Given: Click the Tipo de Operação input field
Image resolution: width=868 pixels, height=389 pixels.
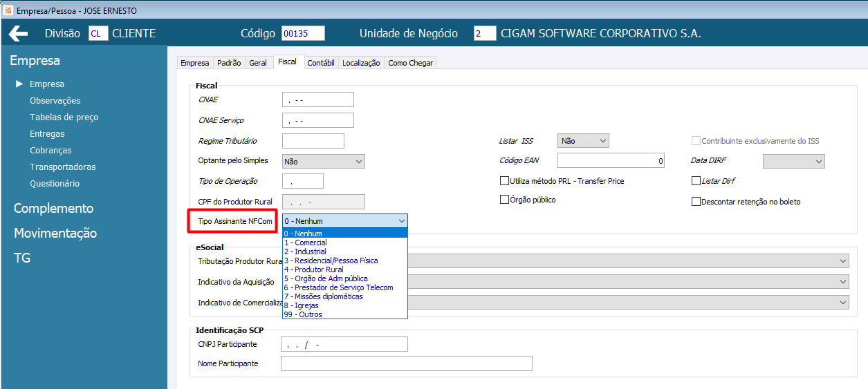Looking at the screenshot, I should click(x=303, y=181).
